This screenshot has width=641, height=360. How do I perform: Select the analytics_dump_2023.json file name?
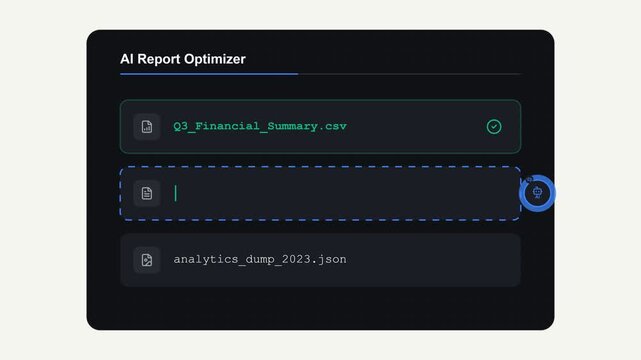pyautogui.click(x=260, y=259)
